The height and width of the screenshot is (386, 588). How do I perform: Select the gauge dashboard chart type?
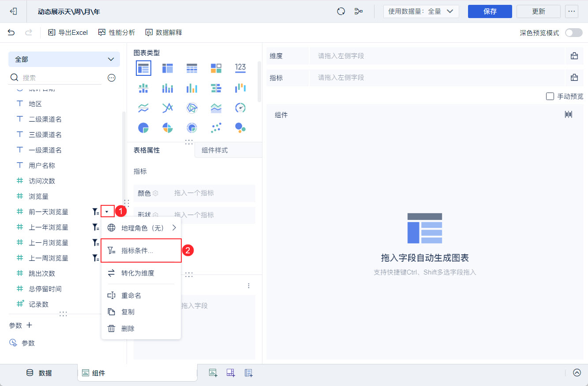[x=240, y=108]
